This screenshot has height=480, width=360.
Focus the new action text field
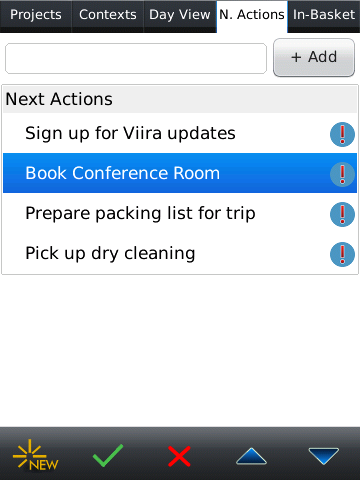(136, 58)
